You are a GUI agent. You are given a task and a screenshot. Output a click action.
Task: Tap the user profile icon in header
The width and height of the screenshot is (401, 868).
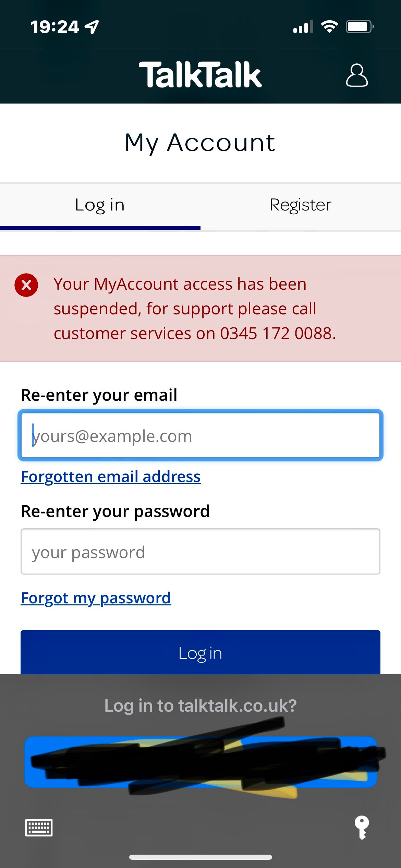(357, 75)
